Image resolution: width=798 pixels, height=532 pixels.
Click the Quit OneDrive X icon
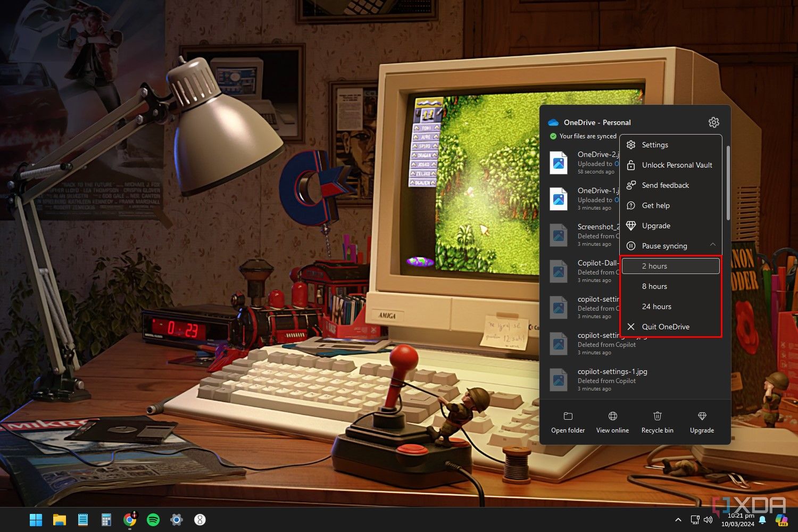pyautogui.click(x=631, y=327)
